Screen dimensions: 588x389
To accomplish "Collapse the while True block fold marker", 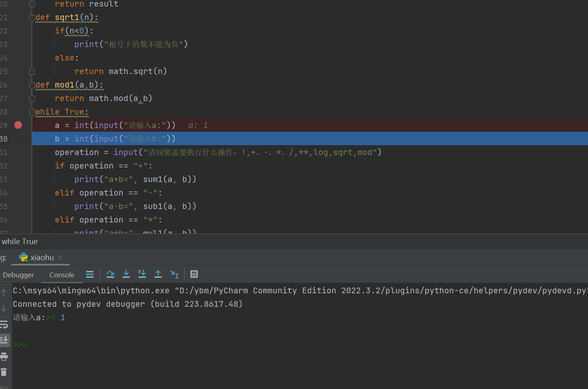I will [x=32, y=112].
